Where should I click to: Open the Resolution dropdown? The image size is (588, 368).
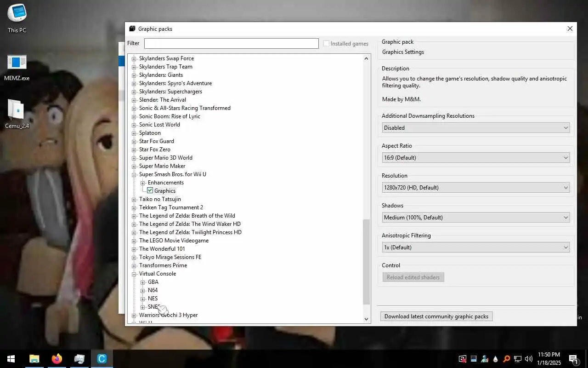(476, 188)
